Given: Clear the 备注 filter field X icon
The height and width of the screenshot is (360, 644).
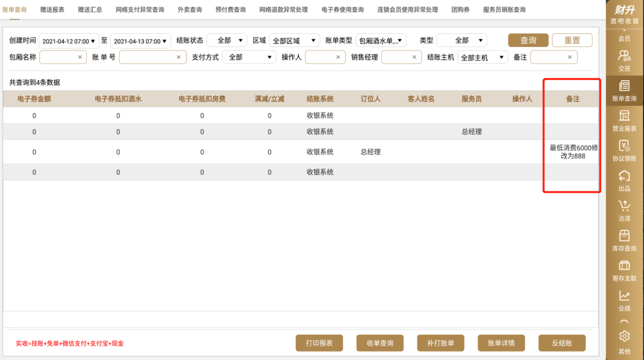Looking at the screenshot, I should click(569, 57).
